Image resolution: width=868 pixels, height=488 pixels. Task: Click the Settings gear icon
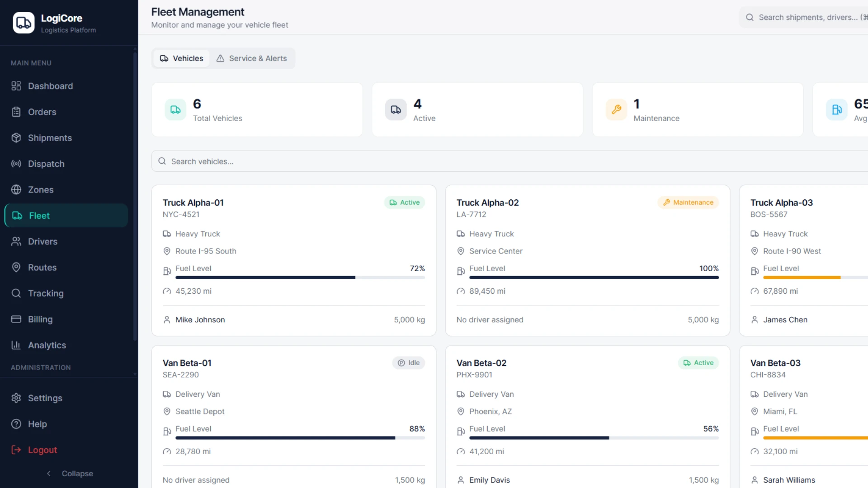click(x=16, y=398)
